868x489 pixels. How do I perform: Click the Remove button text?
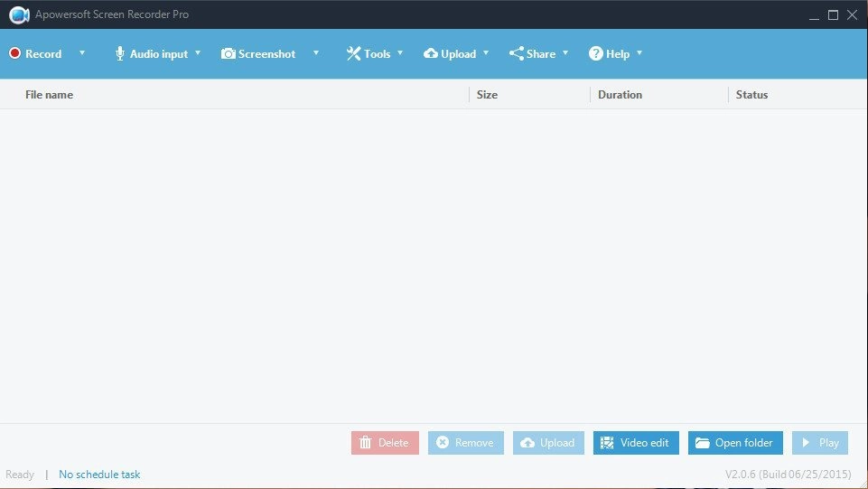point(474,443)
